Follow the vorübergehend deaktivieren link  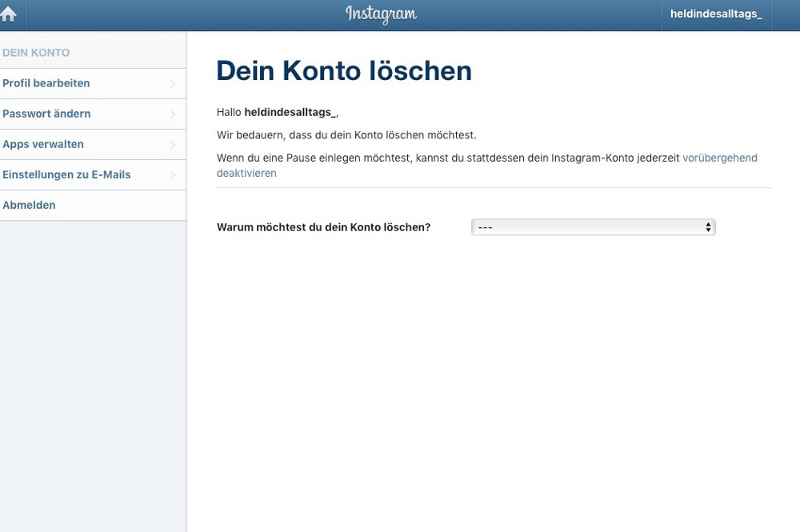(719, 158)
